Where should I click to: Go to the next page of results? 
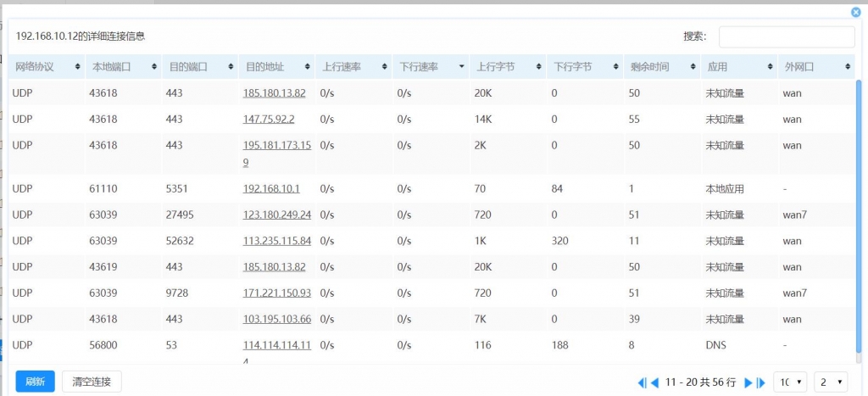(748, 382)
